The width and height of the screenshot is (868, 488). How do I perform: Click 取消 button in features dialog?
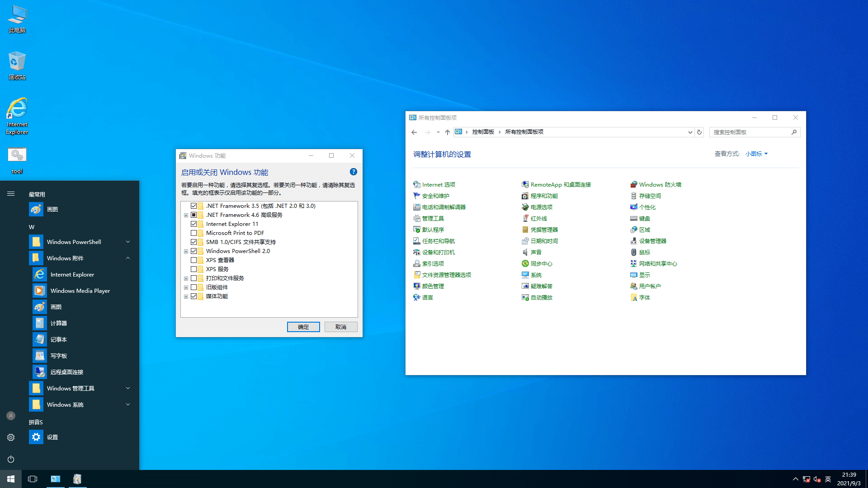(340, 327)
